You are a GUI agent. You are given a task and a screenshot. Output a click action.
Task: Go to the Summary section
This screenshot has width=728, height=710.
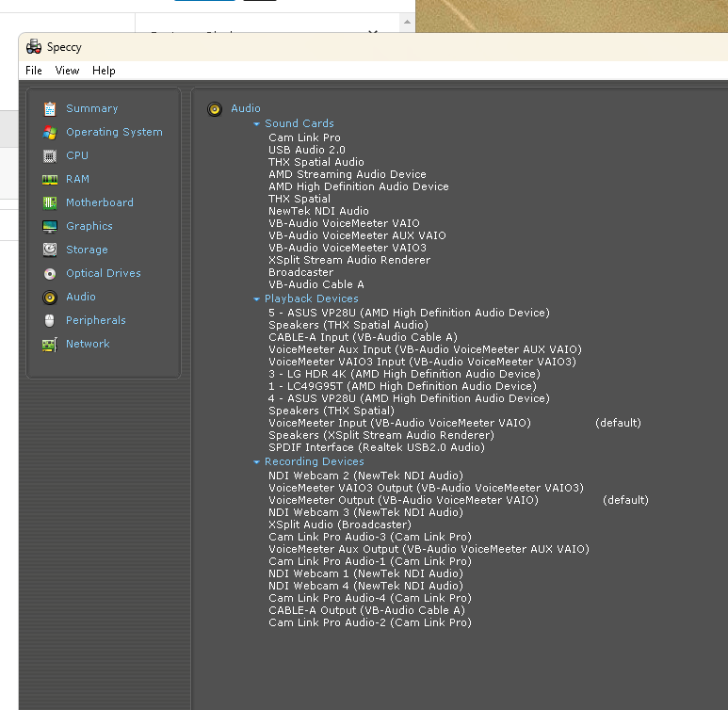[92, 108]
